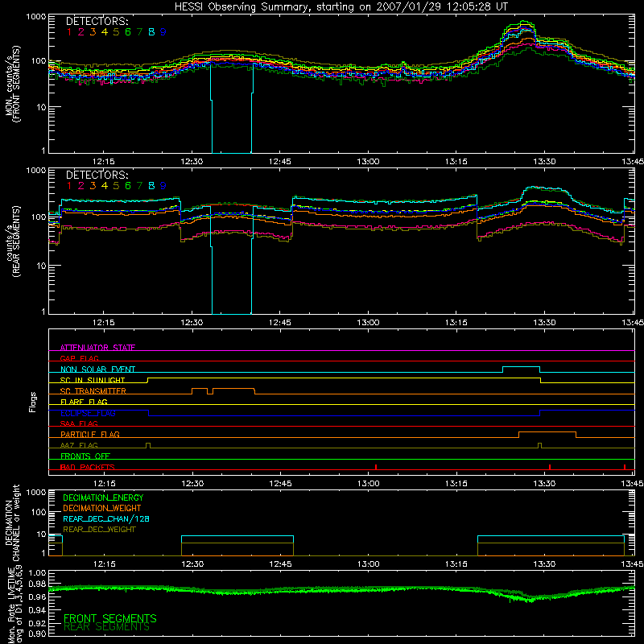Screen dimensions: 644x644
Task: Select cyan detector 8 in front segments legend
Action: [x=151, y=32]
